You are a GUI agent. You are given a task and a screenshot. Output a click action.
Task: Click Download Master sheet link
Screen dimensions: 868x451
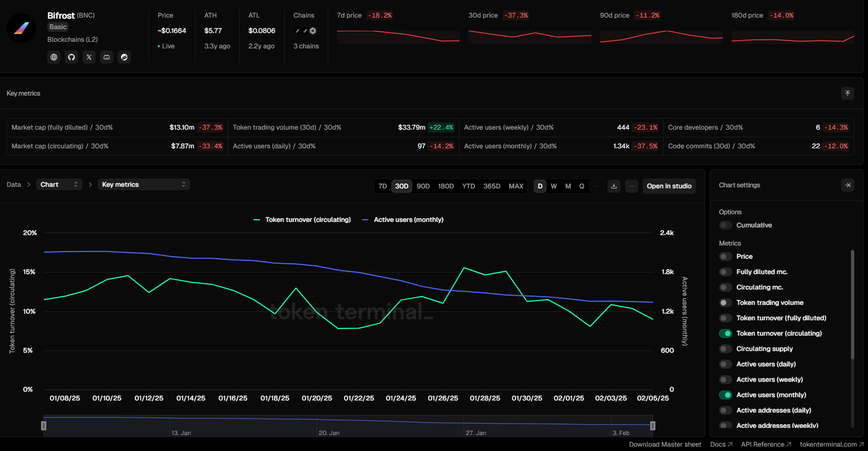[665, 444]
